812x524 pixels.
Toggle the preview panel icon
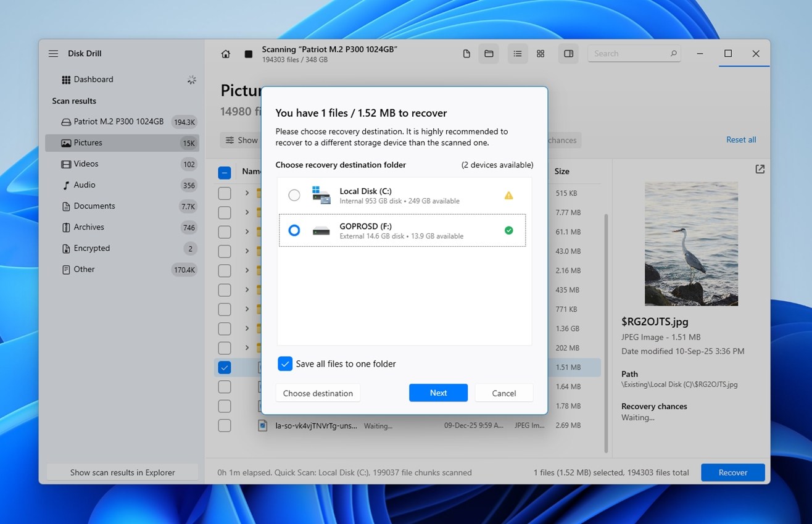tap(569, 54)
